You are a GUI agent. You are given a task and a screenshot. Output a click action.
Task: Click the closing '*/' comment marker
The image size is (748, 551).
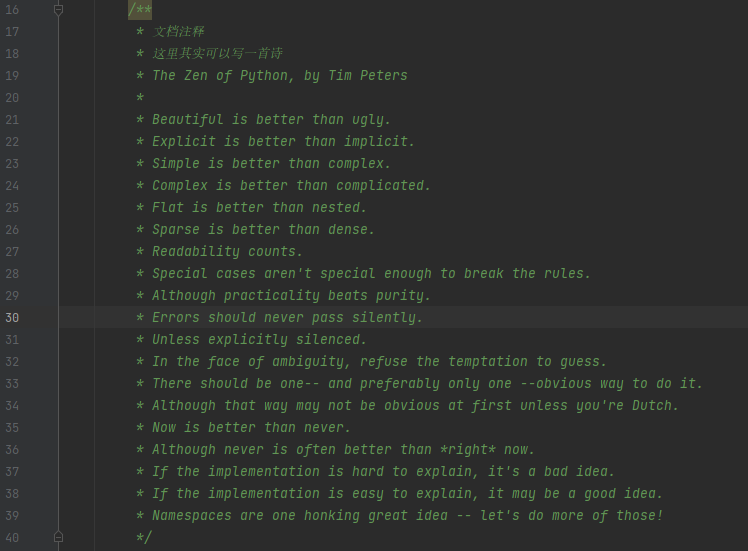[143, 538]
